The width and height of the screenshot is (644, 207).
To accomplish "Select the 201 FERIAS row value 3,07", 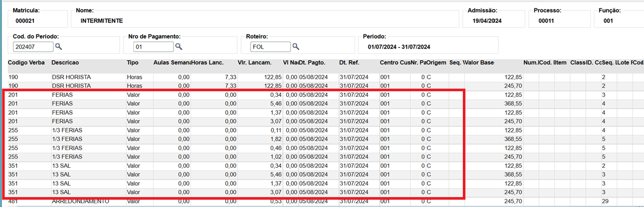I will click(x=276, y=121).
